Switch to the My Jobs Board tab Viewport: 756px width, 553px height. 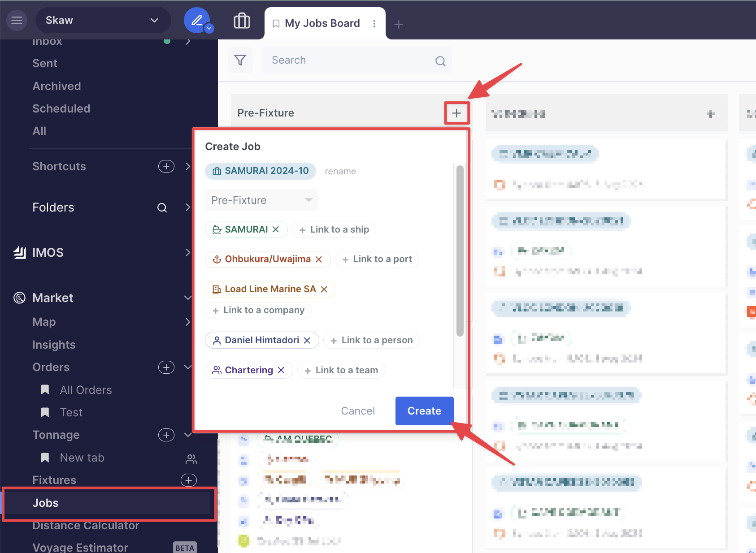point(322,23)
